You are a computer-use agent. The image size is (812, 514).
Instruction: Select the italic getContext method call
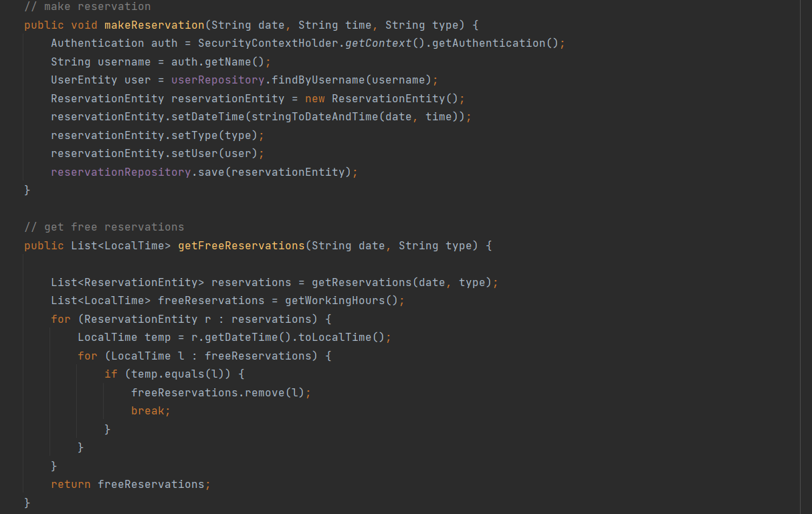(x=378, y=43)
